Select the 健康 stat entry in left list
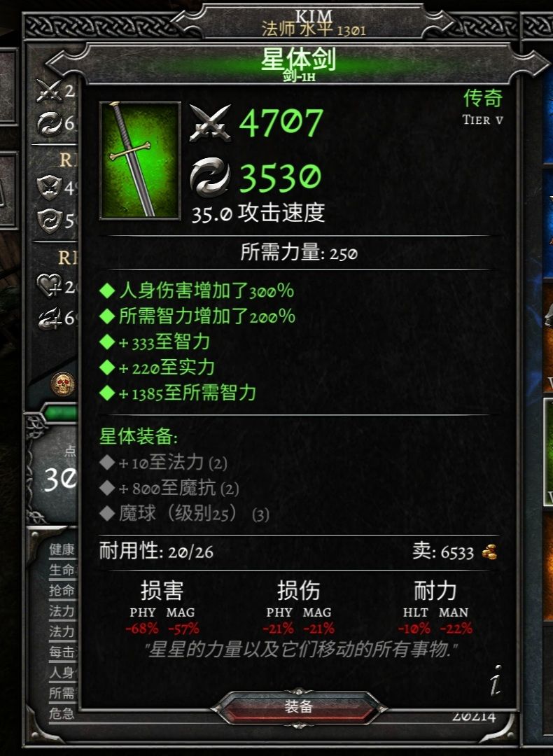The height and width of the screenshot is (756, 553). pos(62,549)
